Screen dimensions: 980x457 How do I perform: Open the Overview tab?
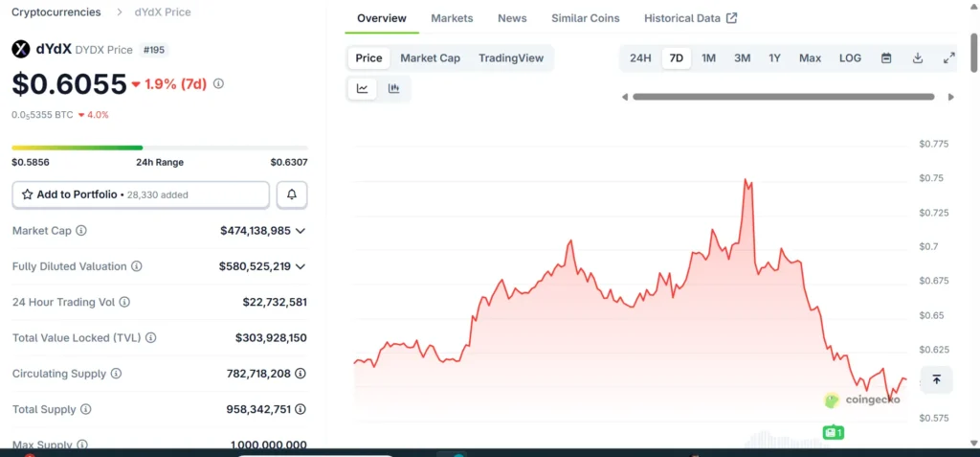382,18
